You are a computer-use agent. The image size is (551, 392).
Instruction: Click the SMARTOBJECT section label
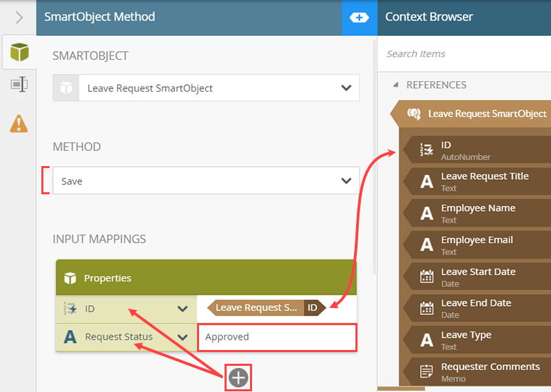(x=90, y=56)
